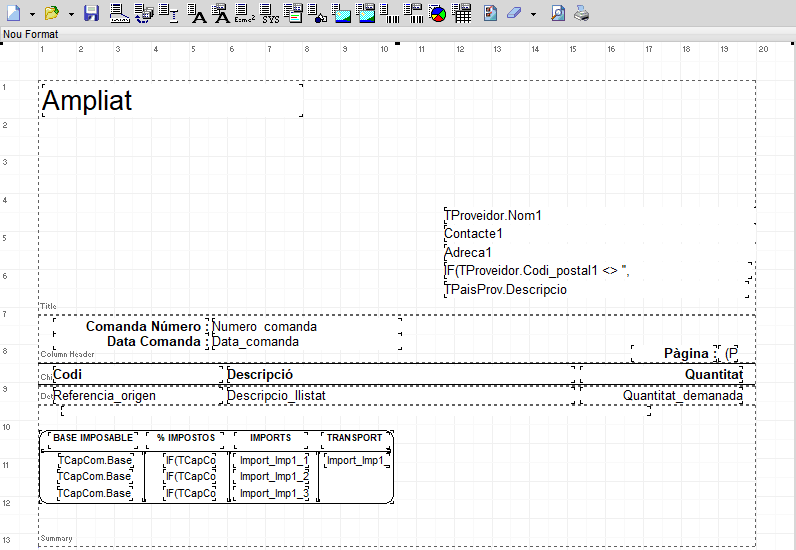Select the insert subreport tool

click(x=293, y=13)
